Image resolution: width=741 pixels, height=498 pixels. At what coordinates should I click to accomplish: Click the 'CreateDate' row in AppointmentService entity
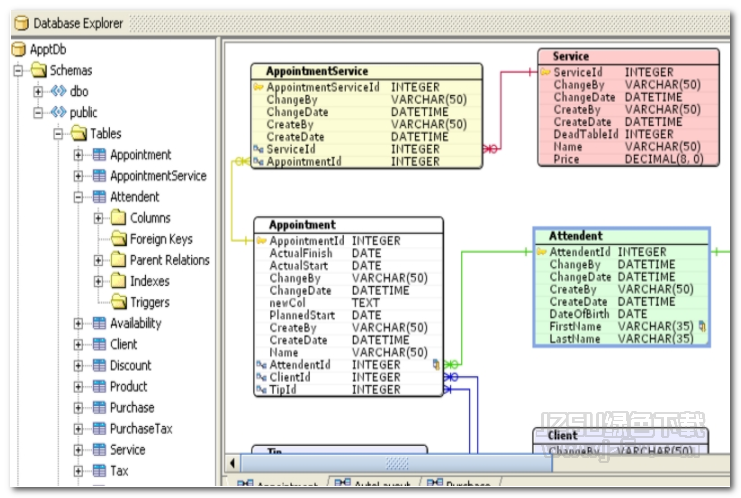(366, 137)
